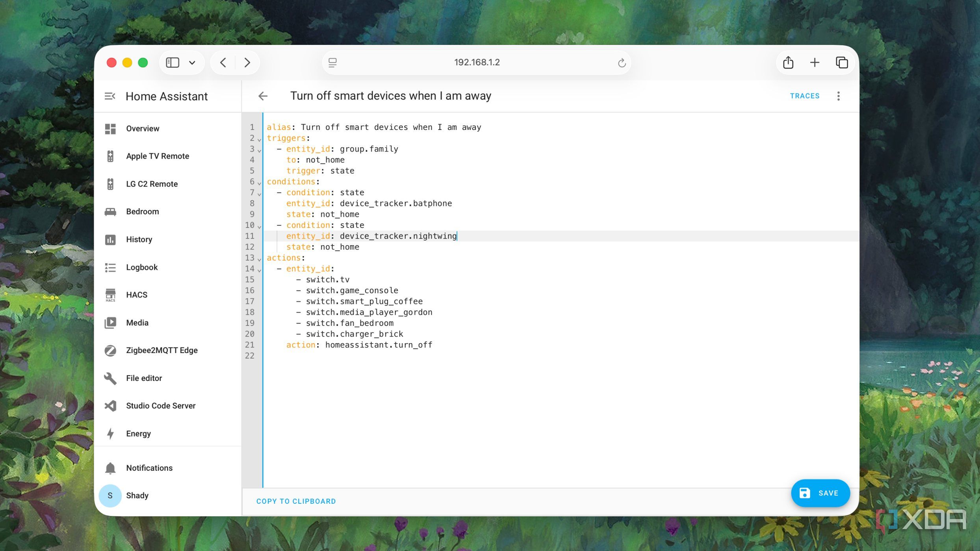Fold the entity_id list at line 14
The width and height of the screenshot is (980, 551).
pos(259,270)
